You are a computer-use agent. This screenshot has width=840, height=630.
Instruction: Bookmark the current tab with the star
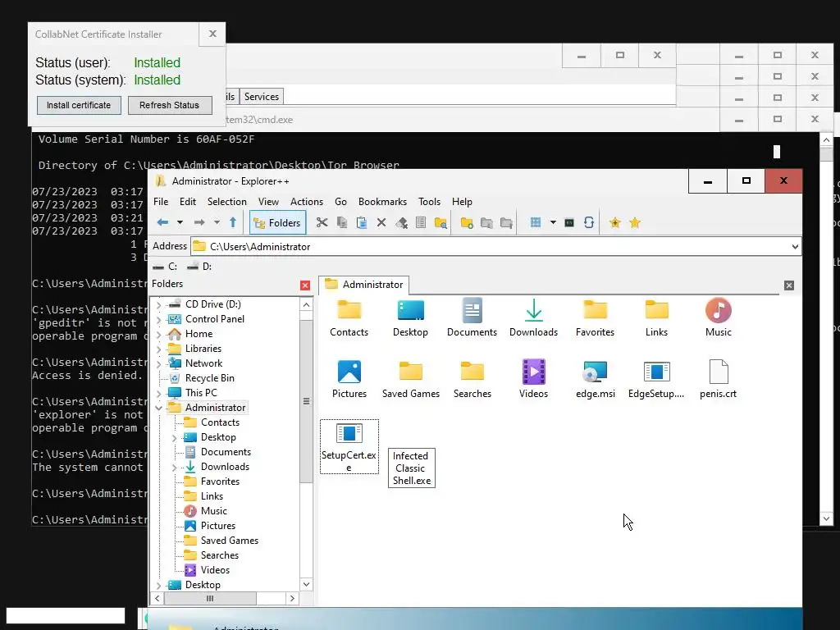(x=615, y=222)
